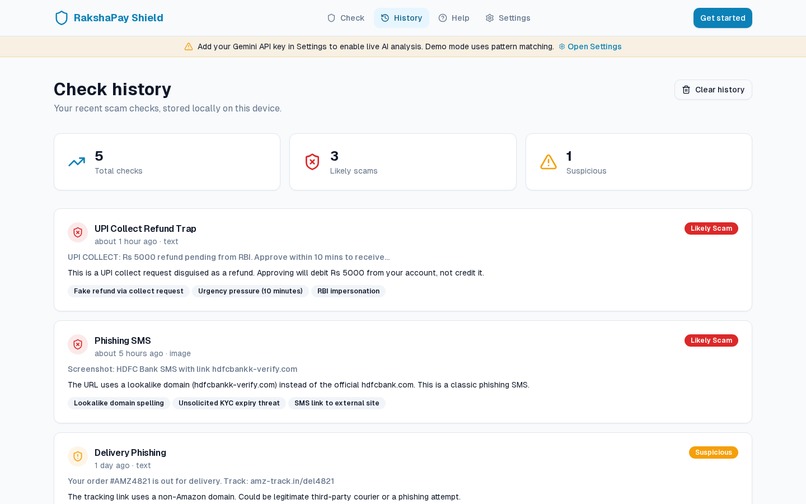Viewport: 806px width, 504px height.
Task: Click Likely Scam badge on UPI Collect entry
Action: point(711,228)
